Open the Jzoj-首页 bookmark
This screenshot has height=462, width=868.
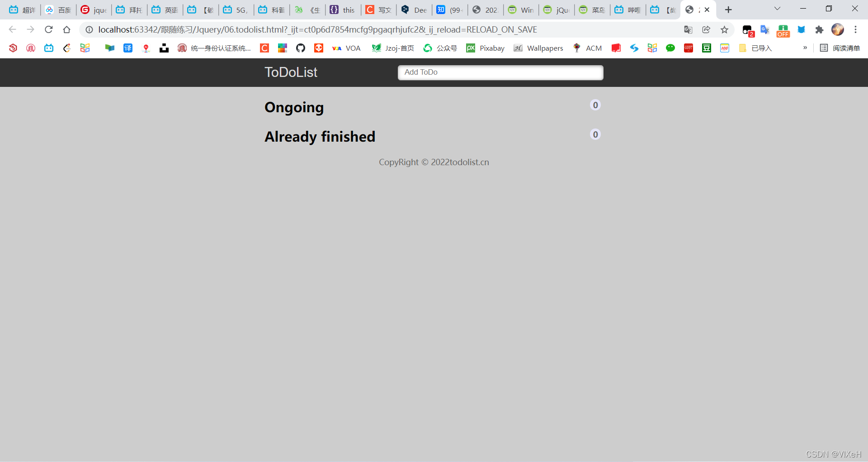[x=393, y=48]
